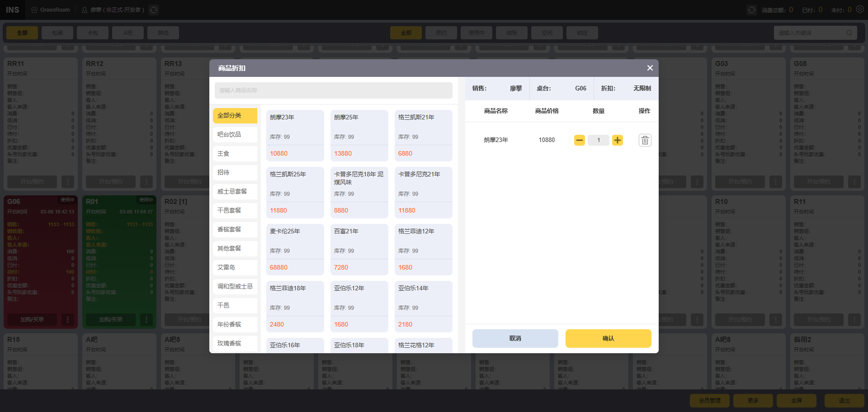Filter tables by 卡包 tab
This screenshot has height=412, width=868.
(93, 33)
